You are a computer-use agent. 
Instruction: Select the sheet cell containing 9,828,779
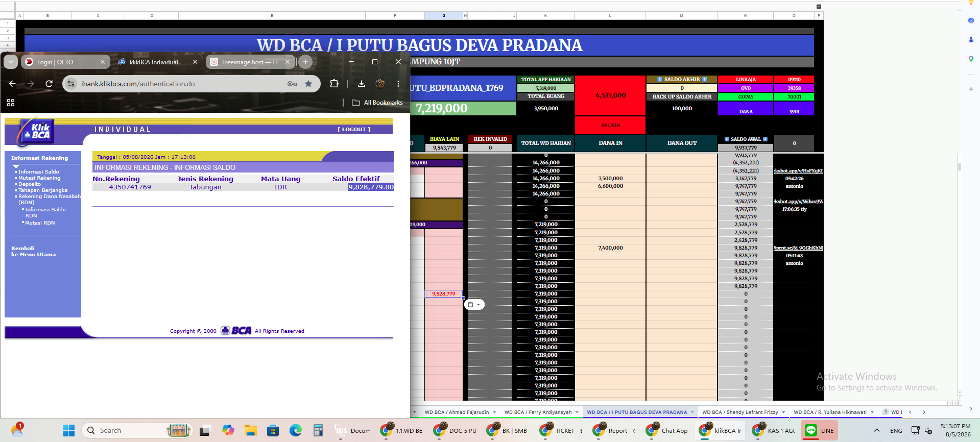(444, 294)
